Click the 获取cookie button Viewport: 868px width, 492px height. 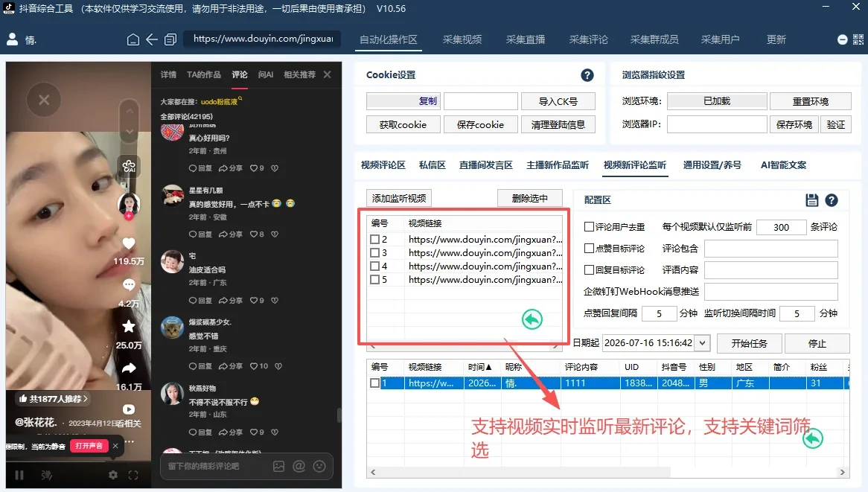(403, 124)
